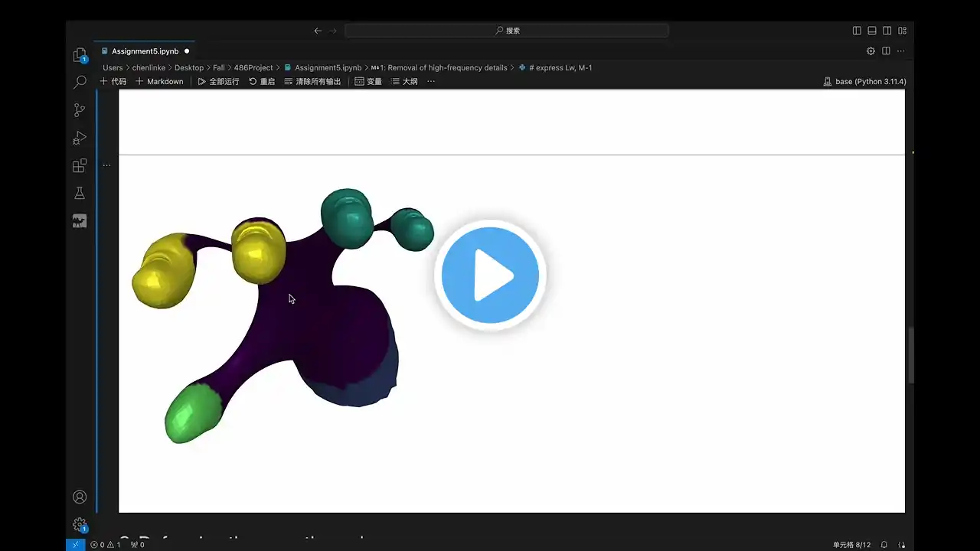Open the remote window indicator in status bar
This screenshot has height=551, width=980.
[75, 545]
